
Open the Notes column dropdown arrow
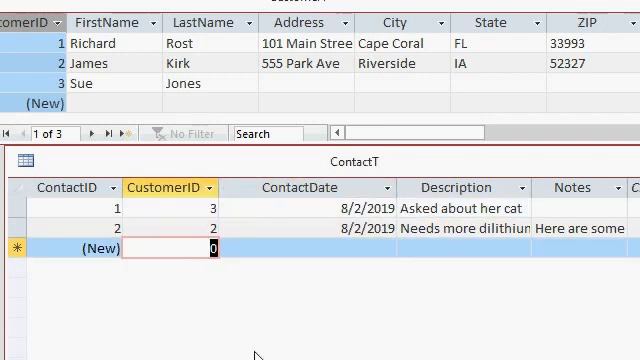(x=618, y=188)
